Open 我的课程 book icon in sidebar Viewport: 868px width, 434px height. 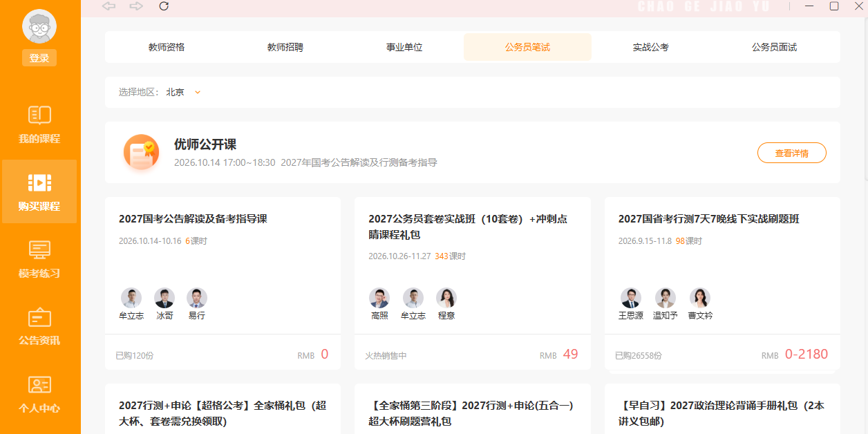tap(39, 115)
